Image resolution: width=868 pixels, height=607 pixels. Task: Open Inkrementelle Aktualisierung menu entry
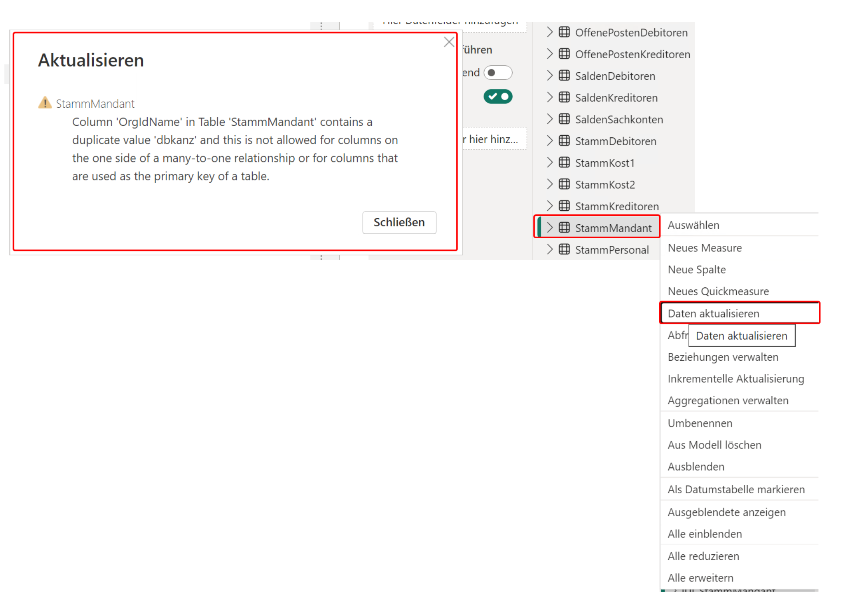[x=739, y=379]
